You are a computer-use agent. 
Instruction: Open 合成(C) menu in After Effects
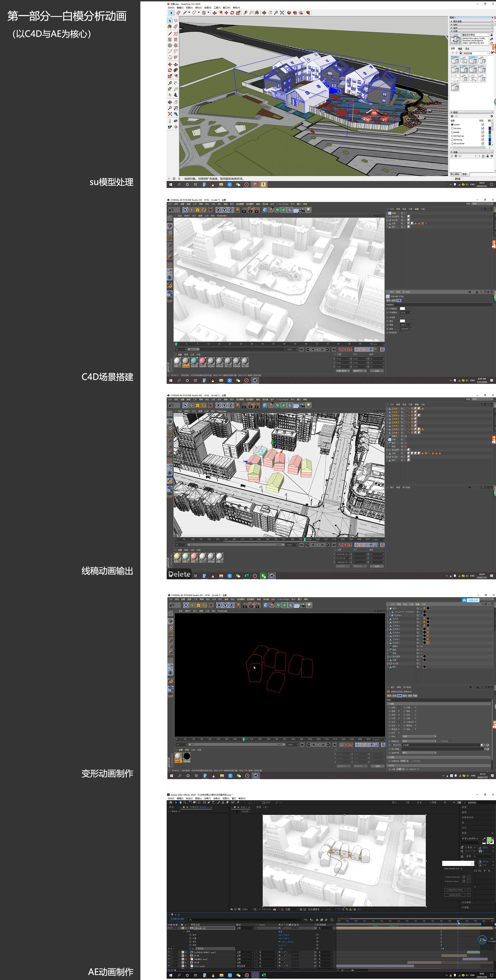coord(189,799)
